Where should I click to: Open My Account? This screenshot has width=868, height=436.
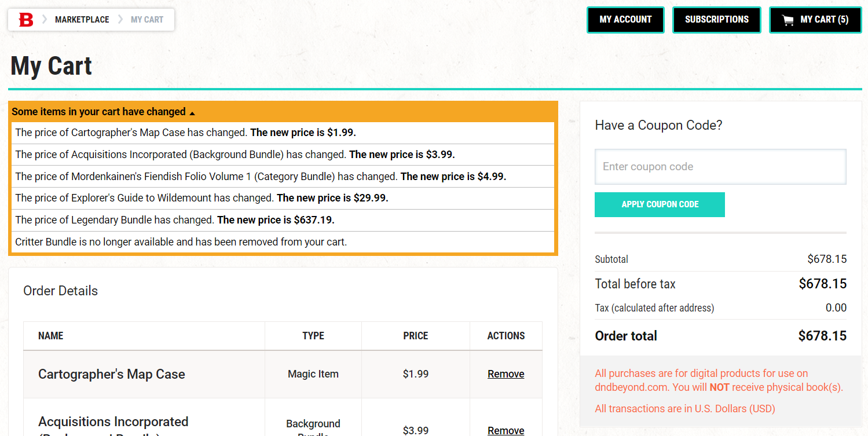coord(625,20)
